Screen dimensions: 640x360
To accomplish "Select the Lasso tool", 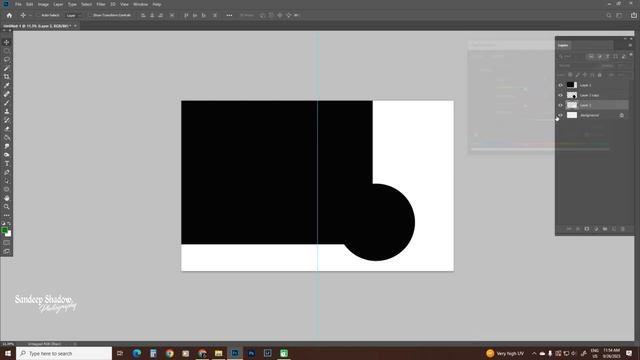I will click(x=7, y=60).
